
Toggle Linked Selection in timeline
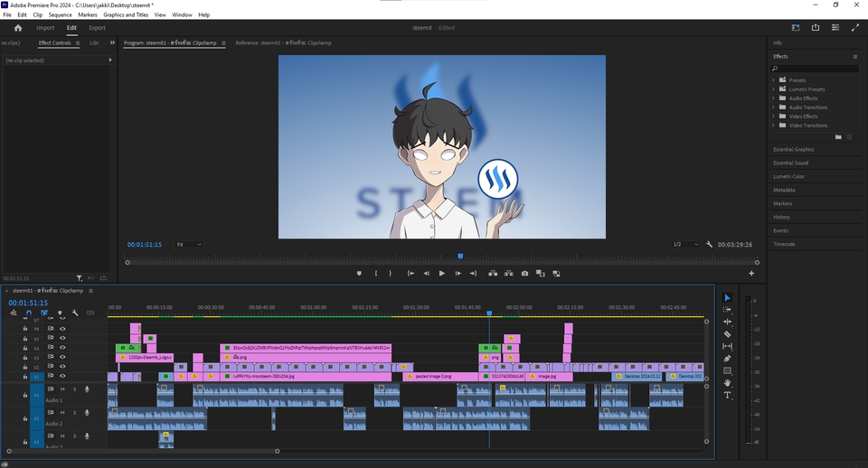tap(44, 313)
